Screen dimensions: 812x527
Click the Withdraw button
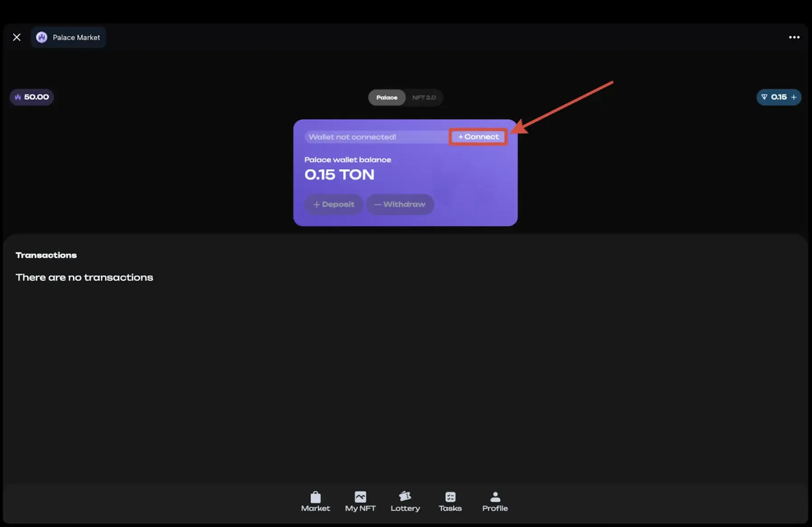400,204
